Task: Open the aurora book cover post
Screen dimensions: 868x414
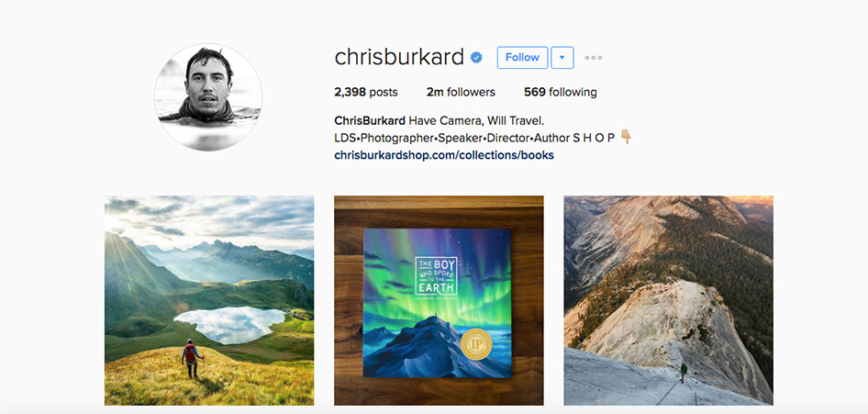Action: click(439, 300)
